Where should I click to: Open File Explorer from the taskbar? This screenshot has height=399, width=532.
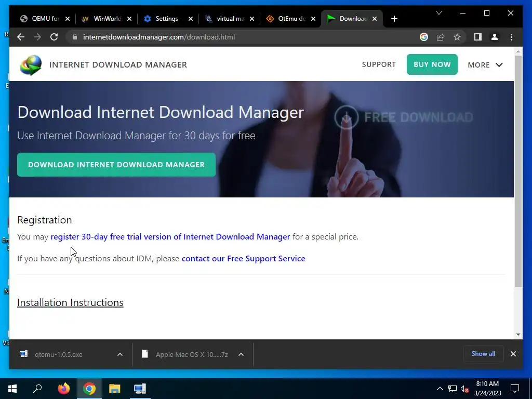(115, 389)
